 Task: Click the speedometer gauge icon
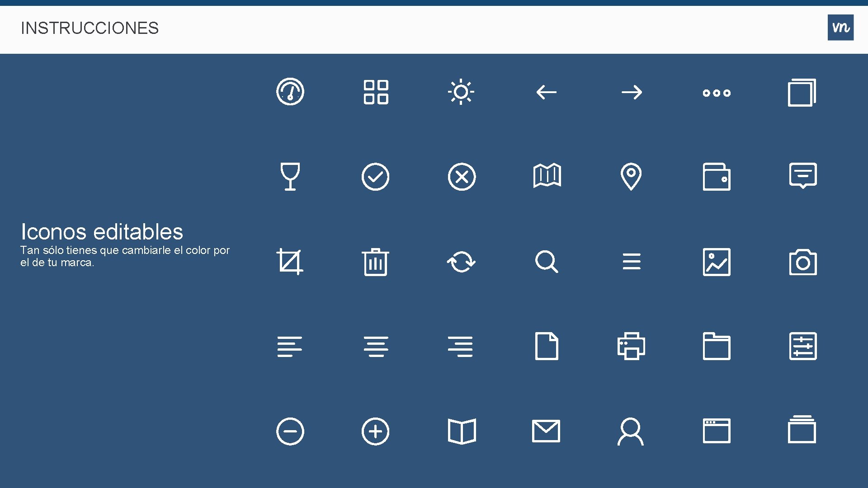pyautogui.click(x=290, y=92)
